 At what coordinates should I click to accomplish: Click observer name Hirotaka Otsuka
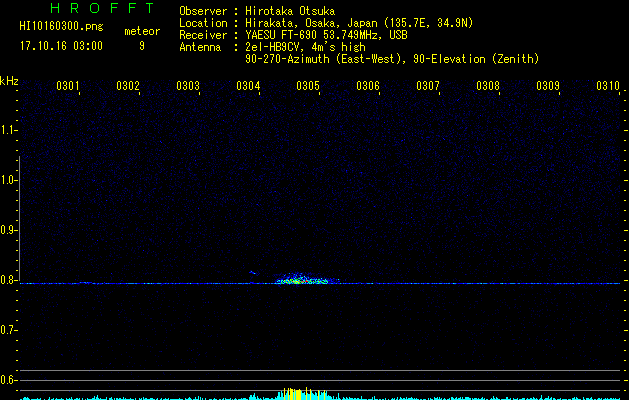click(290, 11)
